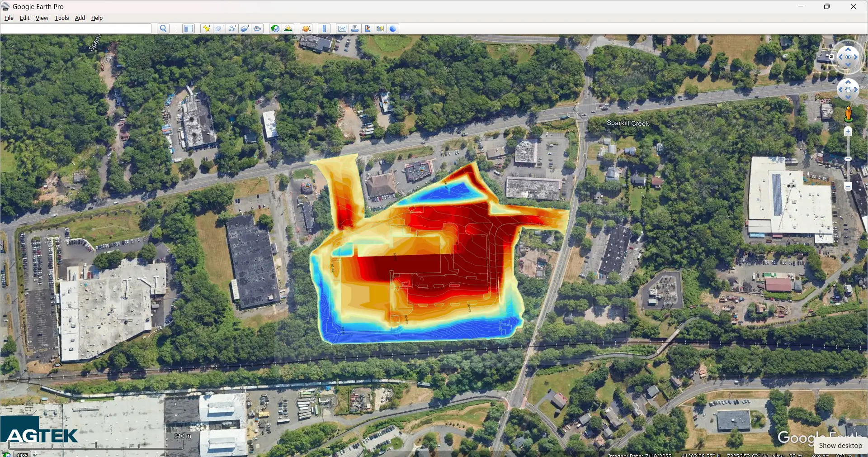Viewport: 868px width, 457px height.
Task: Open the File menu
Action: pos(9,18)
